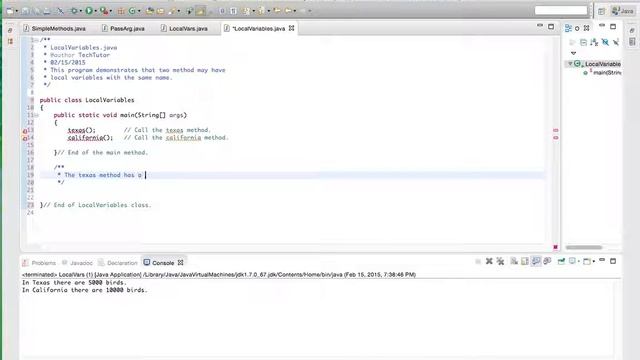Screen dimensions: 640x360
Task: Collapse all in Outline view
Action: click(x=584, y=42)
